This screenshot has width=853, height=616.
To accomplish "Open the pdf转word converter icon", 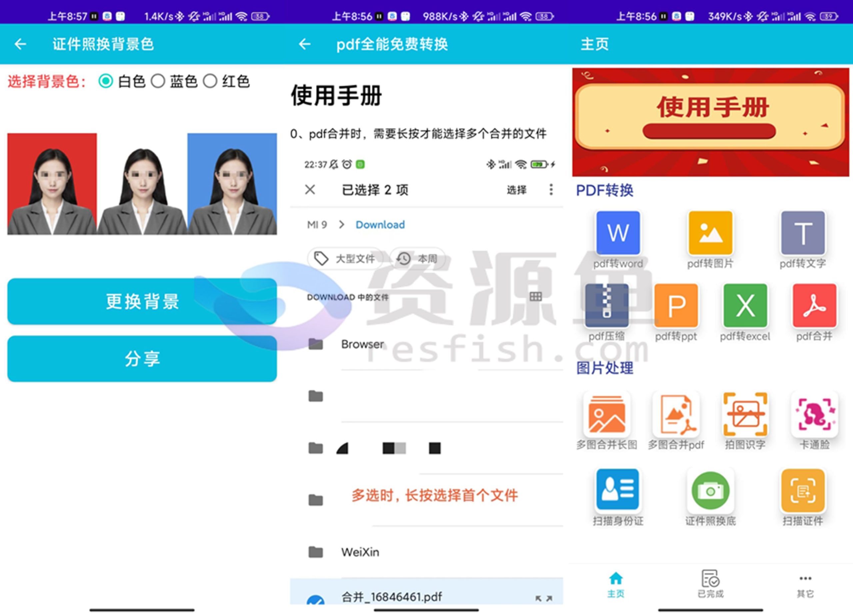I will (x=618, y=233).
